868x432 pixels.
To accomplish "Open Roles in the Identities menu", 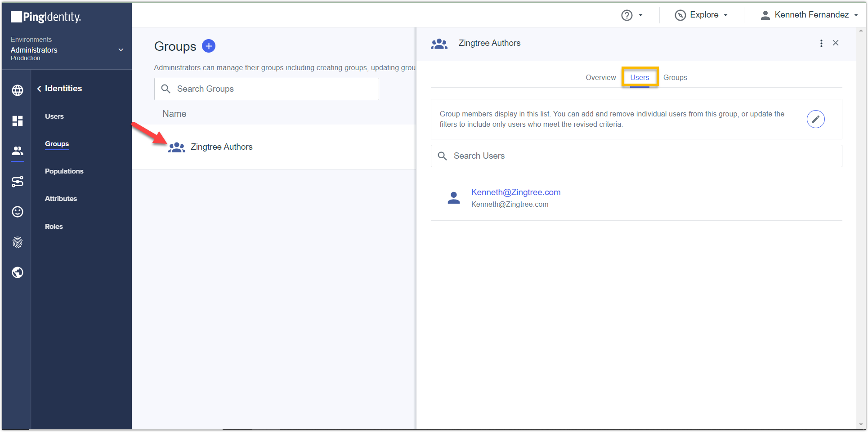I will pyautogui.click(x=54, y=227).
